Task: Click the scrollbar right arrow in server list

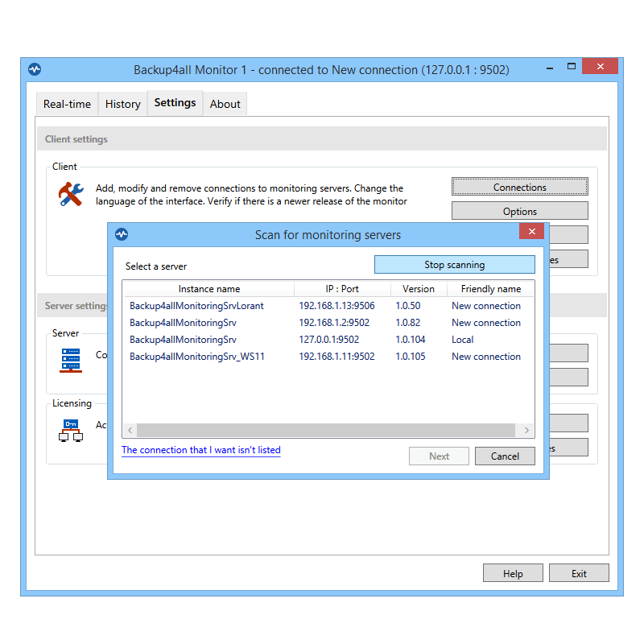Action: tap(526, 430)
